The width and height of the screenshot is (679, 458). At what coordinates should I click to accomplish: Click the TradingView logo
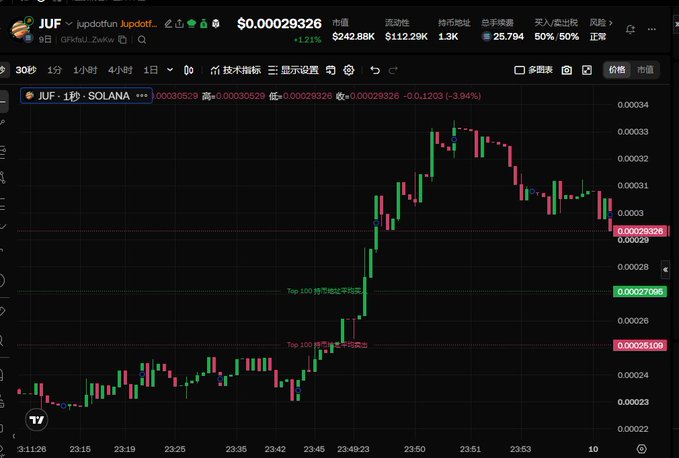(36, 420)
